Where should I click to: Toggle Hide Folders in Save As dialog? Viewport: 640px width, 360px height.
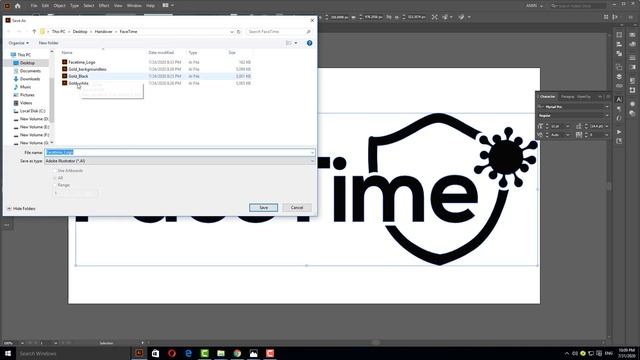(x=21, y=209)
